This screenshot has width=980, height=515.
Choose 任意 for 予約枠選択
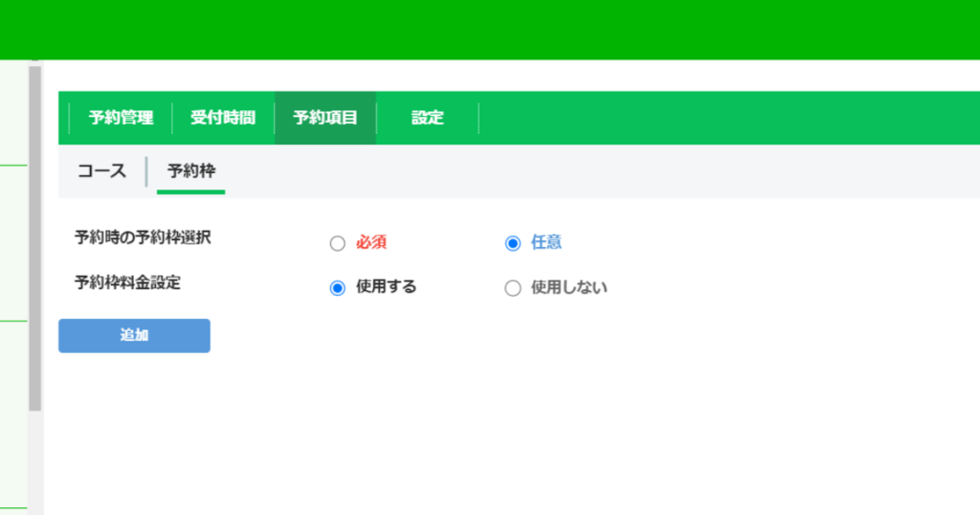513,243
